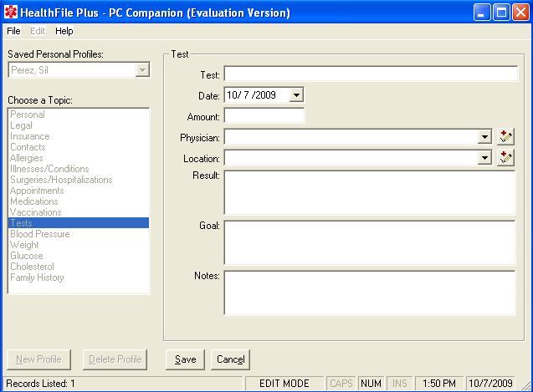
Task: Cancel the test entry
Action: coord(230,359)
